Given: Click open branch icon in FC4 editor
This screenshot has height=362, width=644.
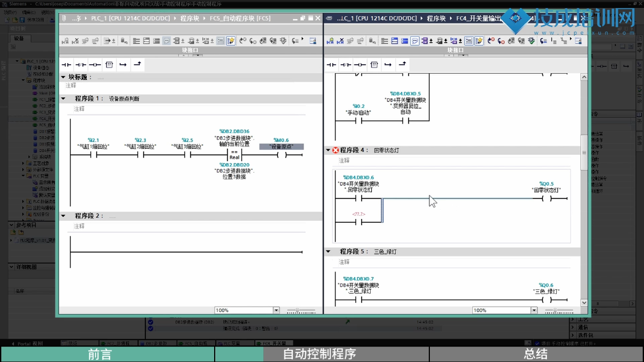Looking at the screenshot, I should coord(389,65).
